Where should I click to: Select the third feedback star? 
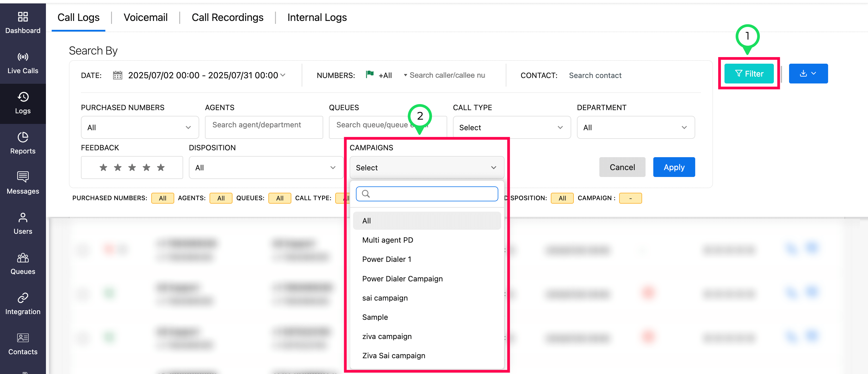pos(132,167)
